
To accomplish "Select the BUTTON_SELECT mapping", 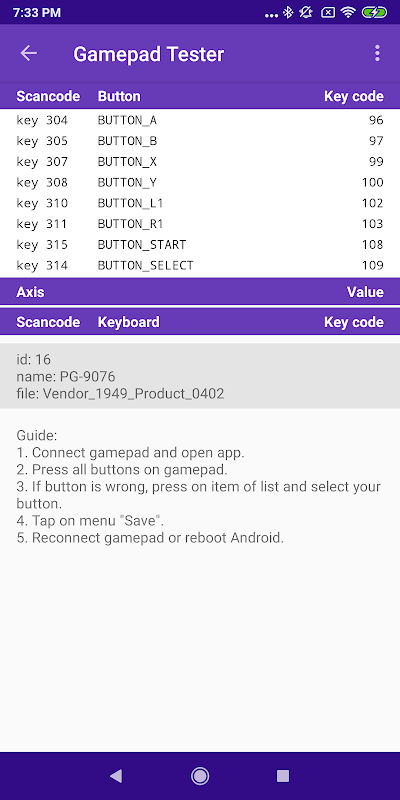I will [200, 265].
